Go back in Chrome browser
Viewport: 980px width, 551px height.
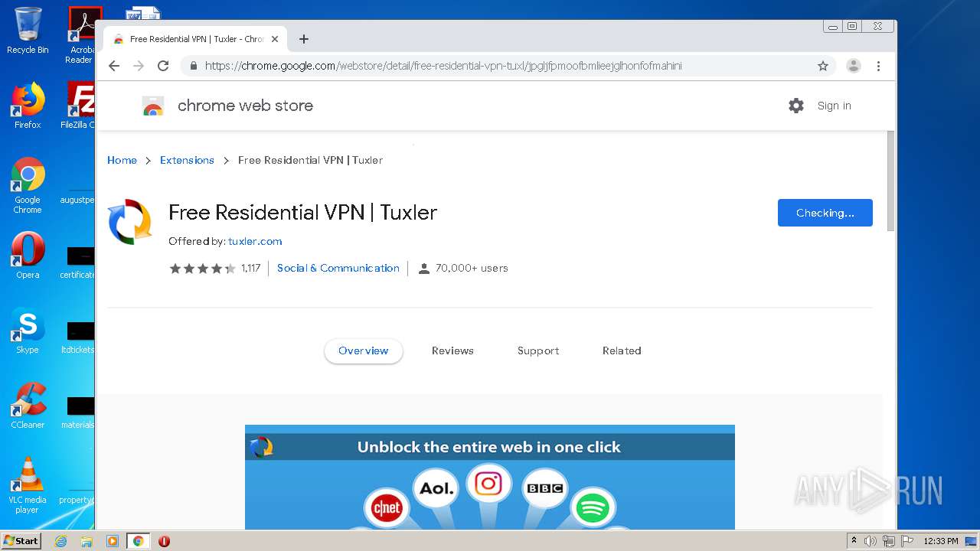114,66
